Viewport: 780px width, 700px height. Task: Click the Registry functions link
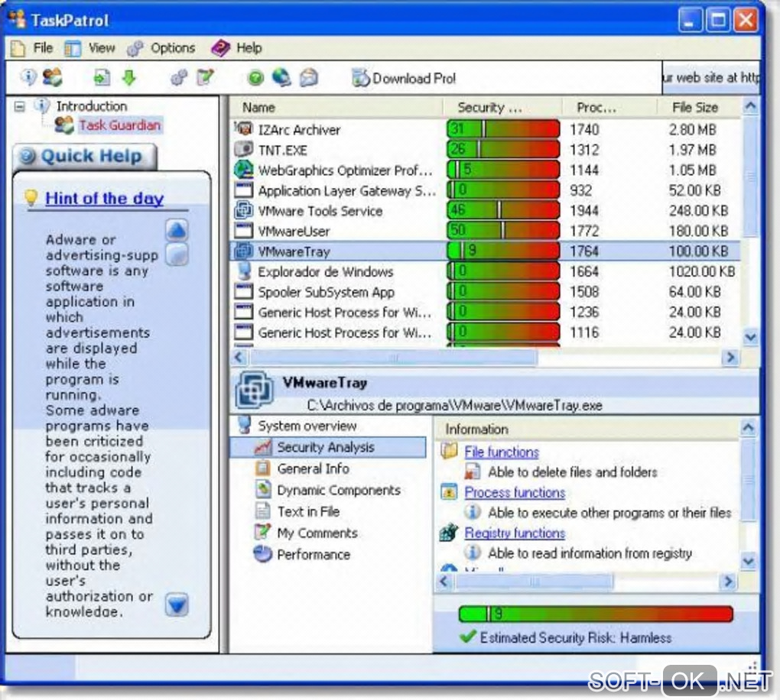515,533
